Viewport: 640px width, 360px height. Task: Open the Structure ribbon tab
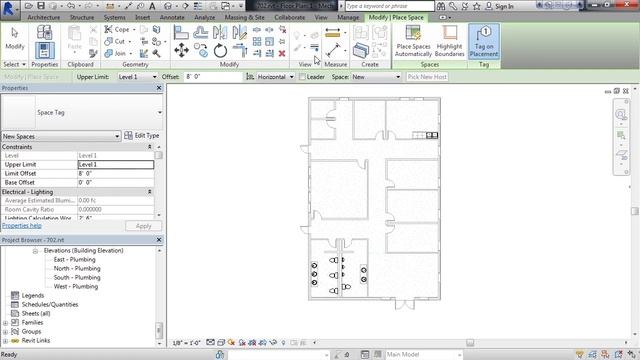[x=82, y=18]
